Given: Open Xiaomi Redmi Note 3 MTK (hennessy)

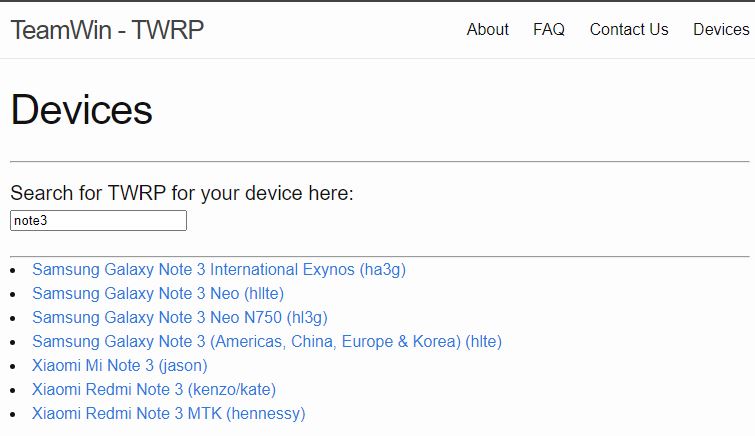Looking at the screenshot, I should click(169, 414).
